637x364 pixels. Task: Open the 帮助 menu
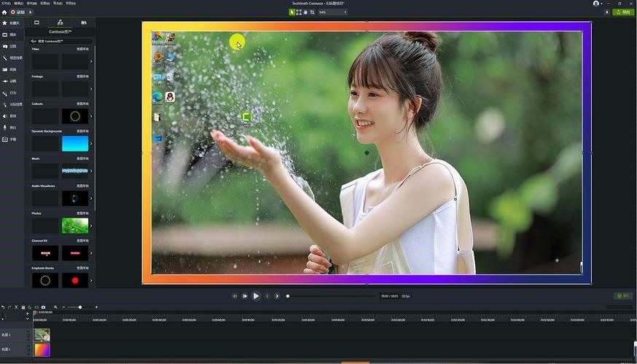(x=71, y=3)
